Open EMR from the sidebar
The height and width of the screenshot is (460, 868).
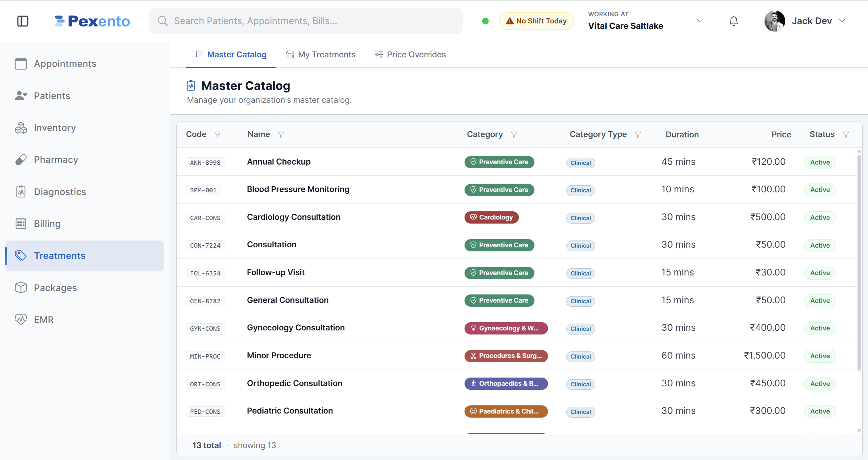pos(84,320)
